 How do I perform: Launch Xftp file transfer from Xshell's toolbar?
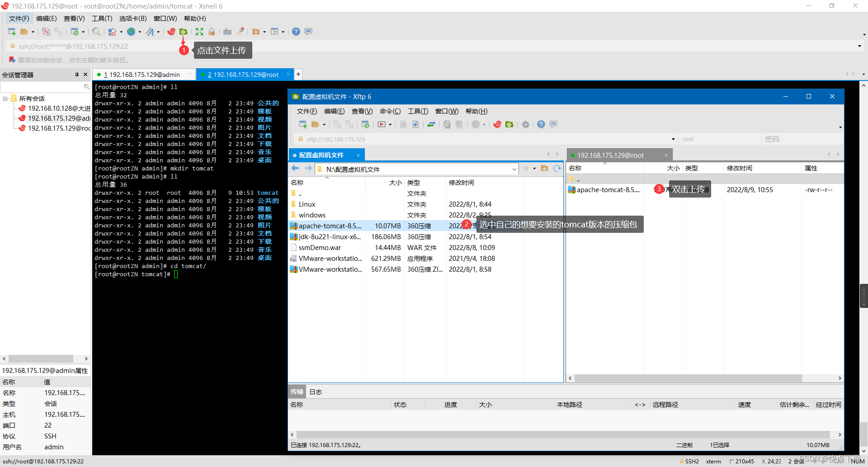184,32
